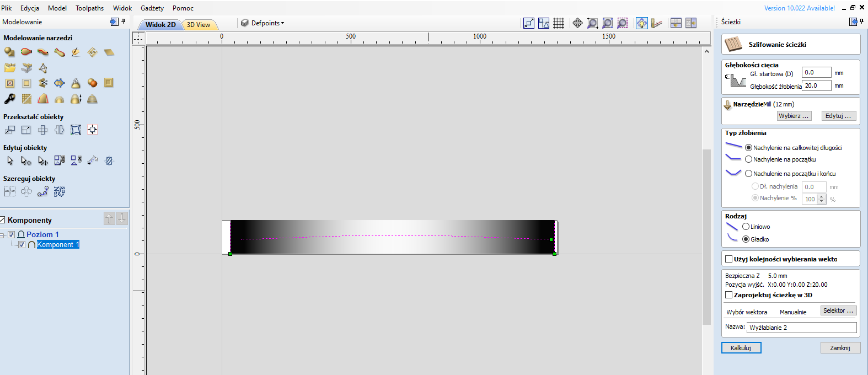Open the Gadżety menu
Image resolution: width=868 pixels, height=375 pixels.
click(x=152, y=8)
